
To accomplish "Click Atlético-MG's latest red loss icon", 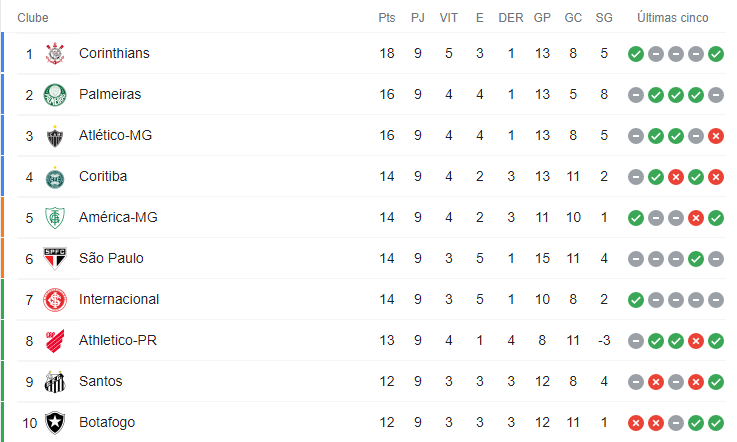I will (716, 136).
